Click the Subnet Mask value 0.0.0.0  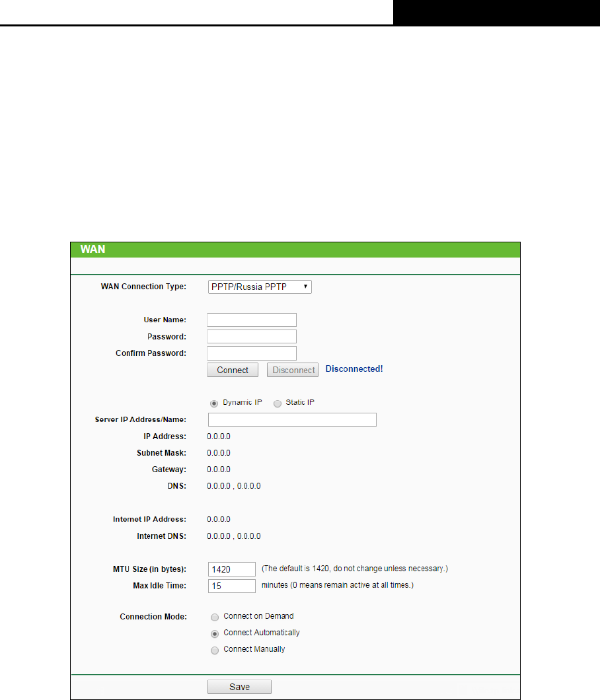click(x=219, y=452)
